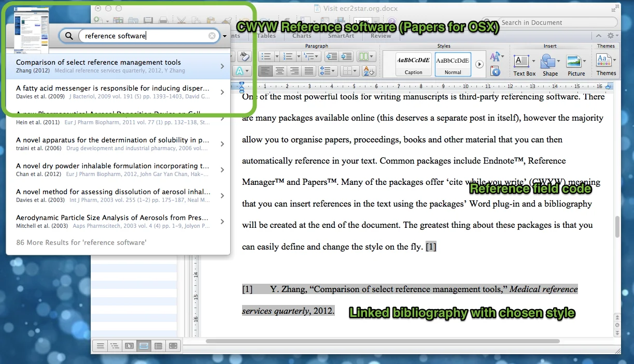The image size is (634, 364).
Task: Open the Charts ribbon tab
Action: click(302, 36)
